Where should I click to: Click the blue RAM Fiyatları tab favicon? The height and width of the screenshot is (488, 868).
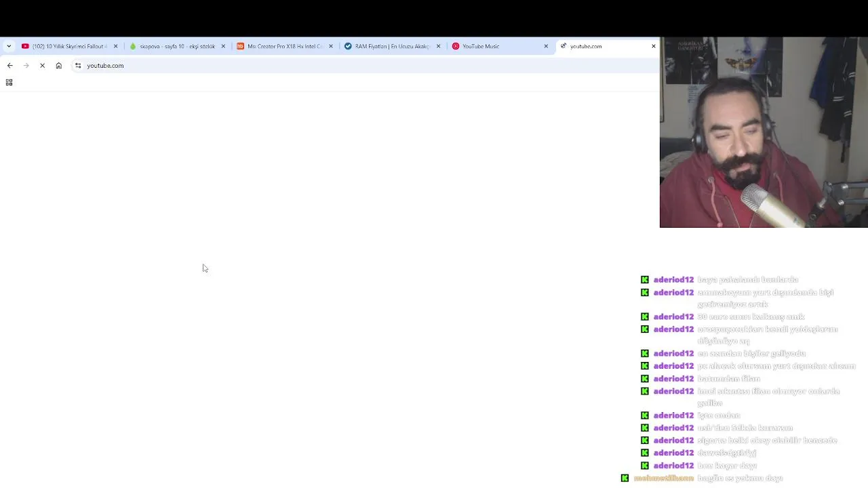click(348, 46)
